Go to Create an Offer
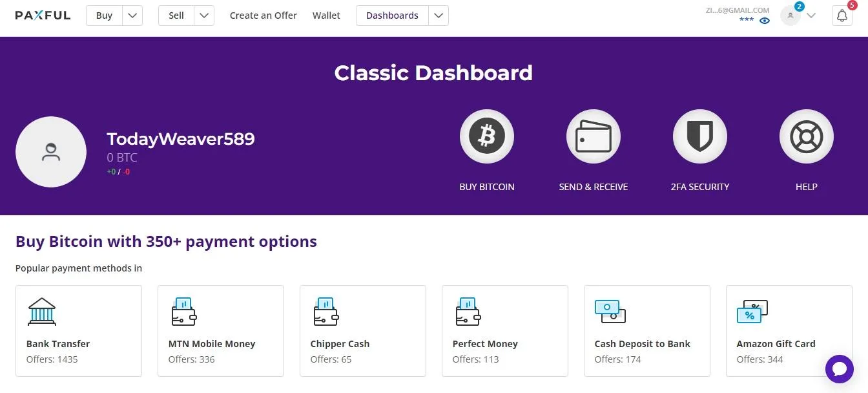Viewport: 868px width, 393px height. (x=263, y=16)
